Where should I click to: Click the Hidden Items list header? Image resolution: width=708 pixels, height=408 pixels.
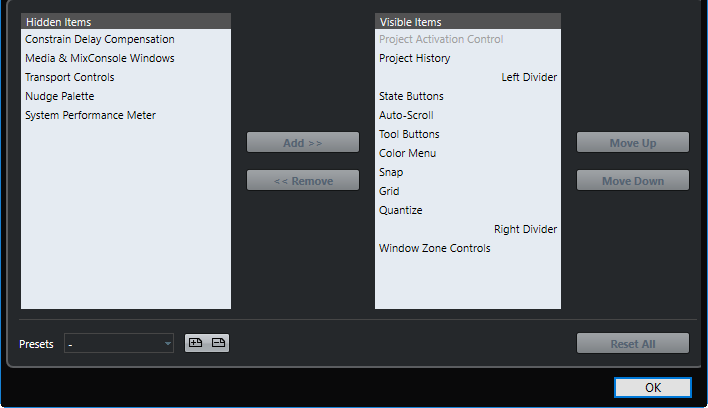pyautogui.click(x=126, y=22)
